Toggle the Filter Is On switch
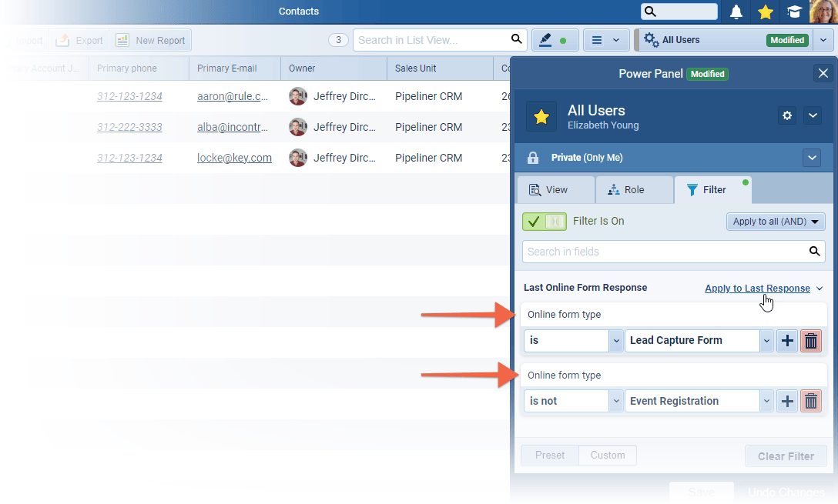Screen dimensions: 838x504 [x=544, y=222]
